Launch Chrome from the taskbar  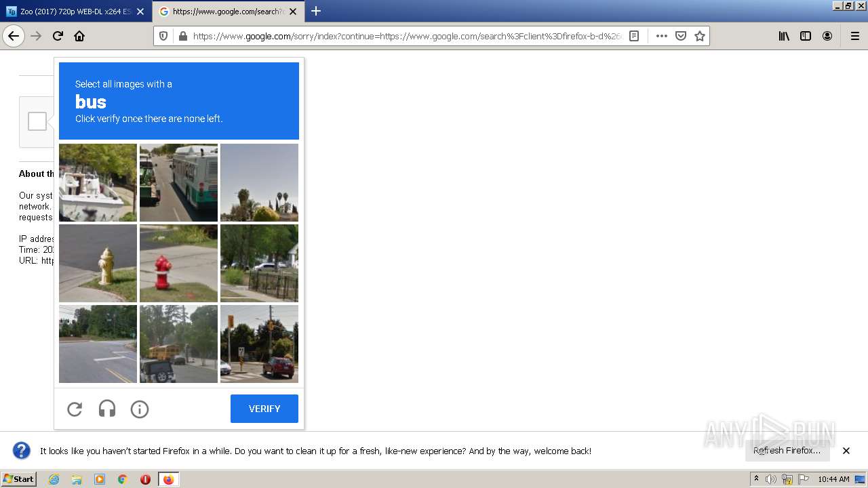tap(123, 479)
